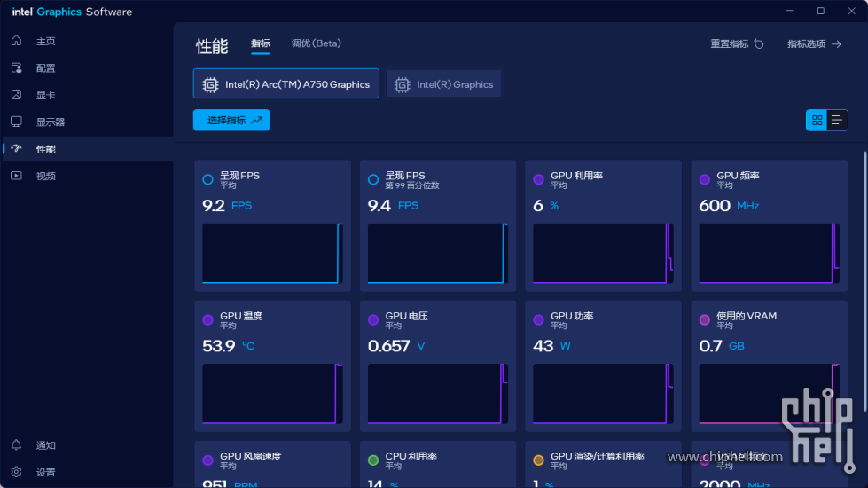Click the GPU 频率 graph
The image size is (868, 488).
pyautogui.click(x=769, y=253)
